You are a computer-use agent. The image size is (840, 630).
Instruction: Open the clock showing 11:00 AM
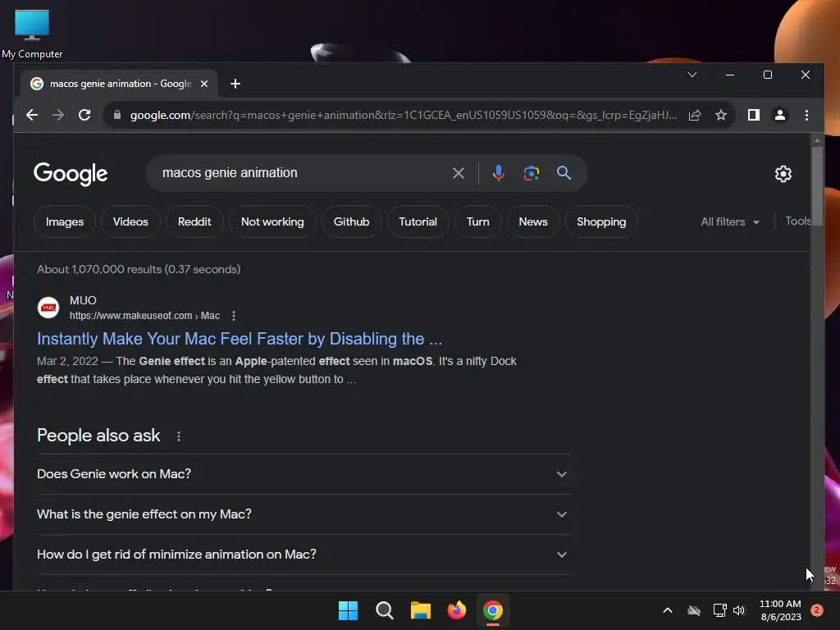point(781,610)
